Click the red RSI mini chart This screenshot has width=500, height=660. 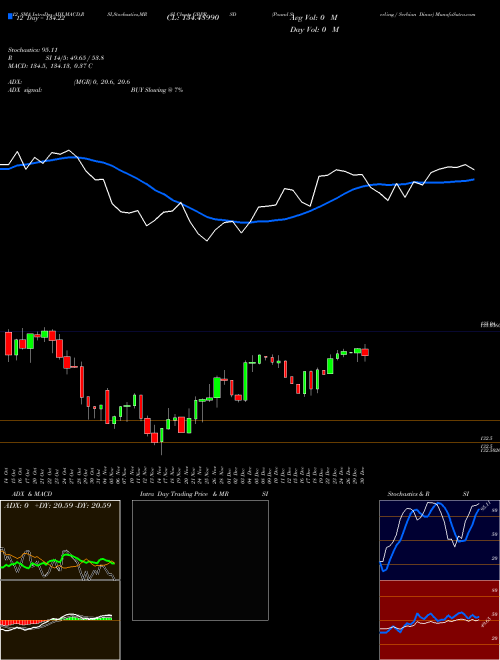[439, 620]
